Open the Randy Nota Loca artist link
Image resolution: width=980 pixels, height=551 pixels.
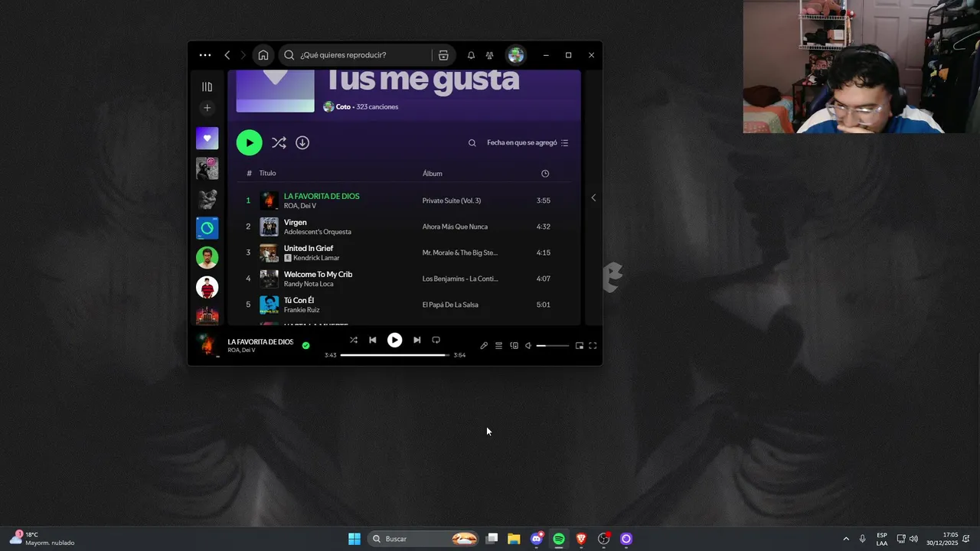coord(309,284)
